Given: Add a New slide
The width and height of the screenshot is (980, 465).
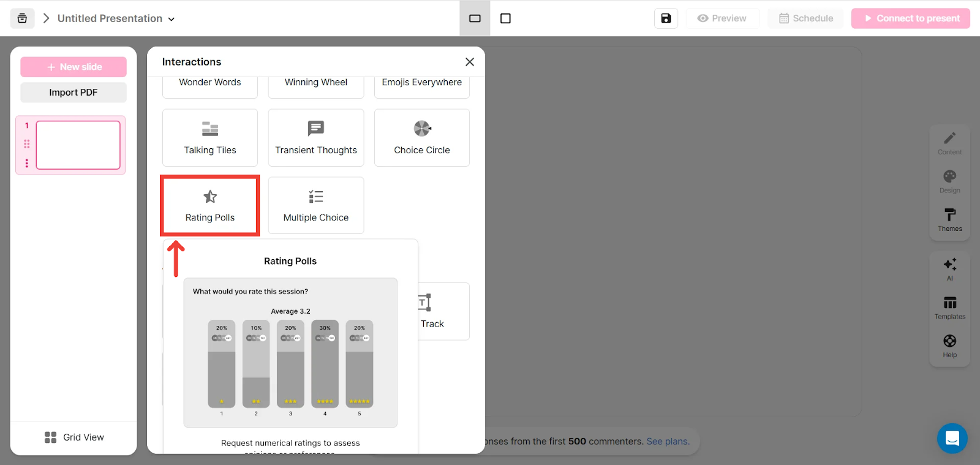Looking at the screenshot, I should coord(73,67).
